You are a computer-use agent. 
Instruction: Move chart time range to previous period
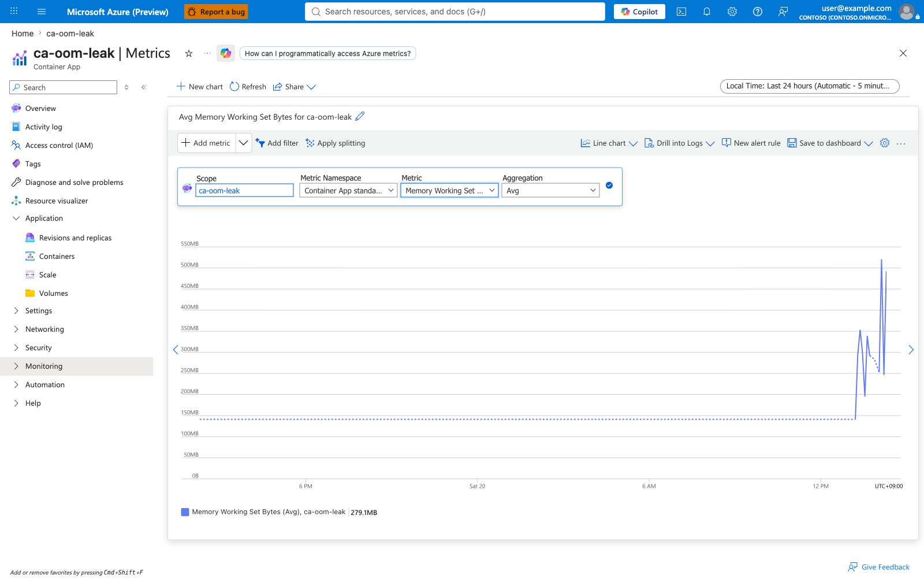click(x=176, y=350)
